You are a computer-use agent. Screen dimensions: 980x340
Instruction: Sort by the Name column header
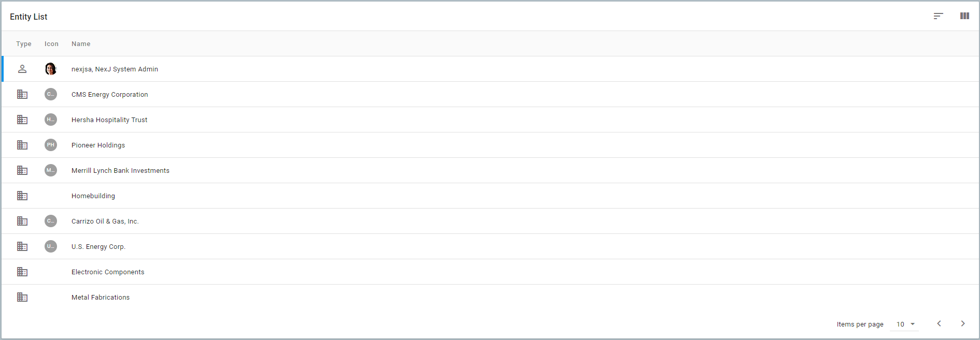(x=81, y=43)
